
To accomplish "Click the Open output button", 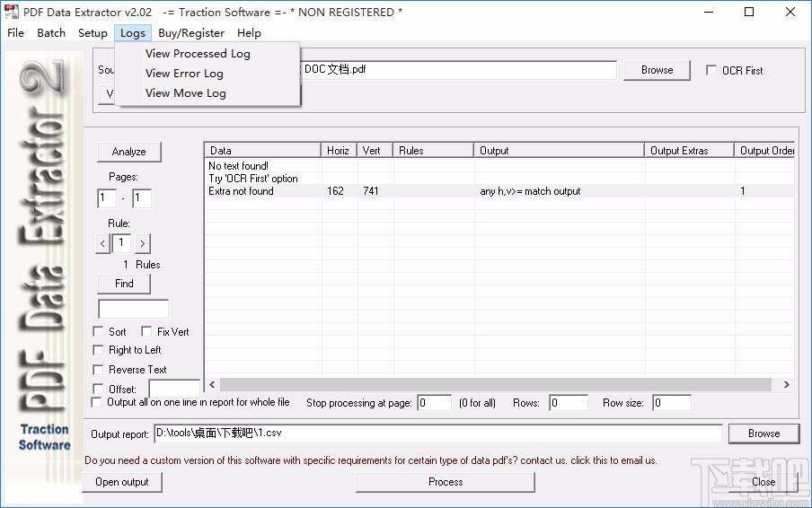I will click(x=121, y=482).
